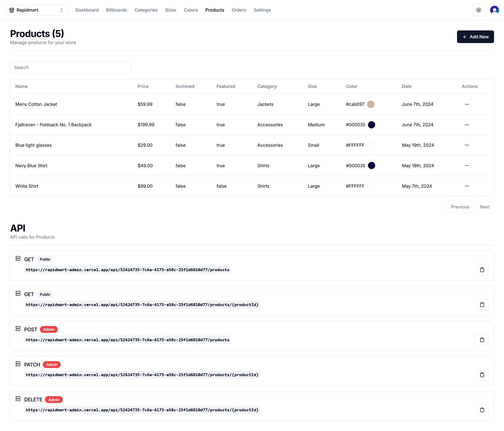Click the Add New product button
The height and width of the screenshot is (431, 504).
coord(475,37)
